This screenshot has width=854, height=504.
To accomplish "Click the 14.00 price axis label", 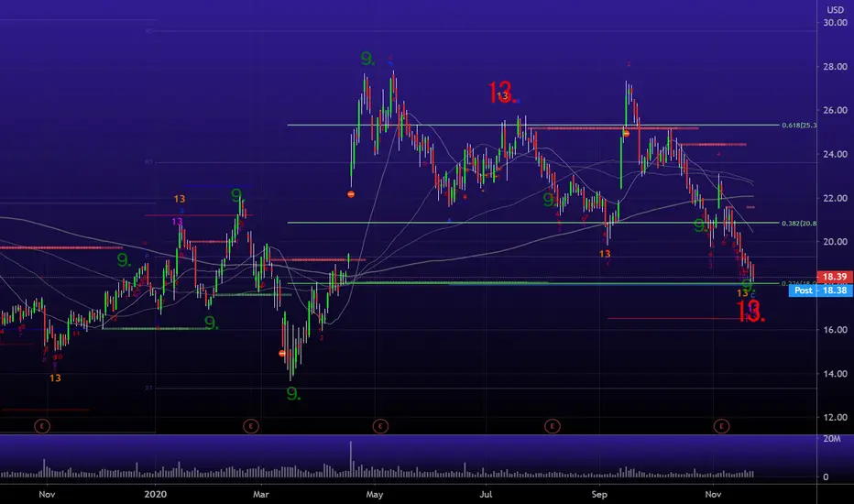I will [x=835, y=374].
